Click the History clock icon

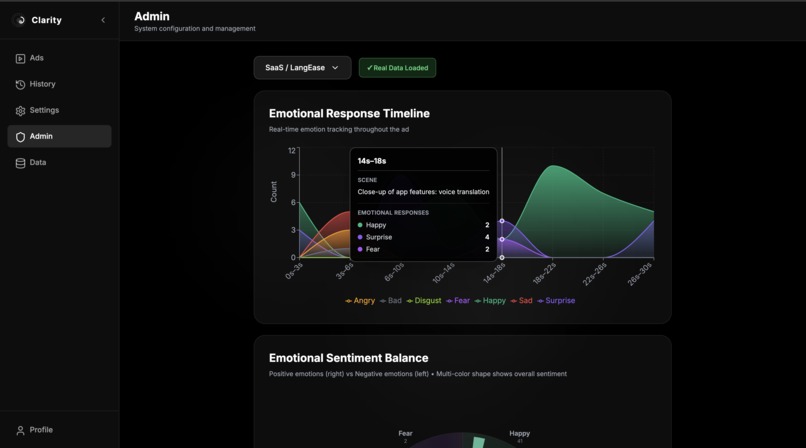pos(20,85)
